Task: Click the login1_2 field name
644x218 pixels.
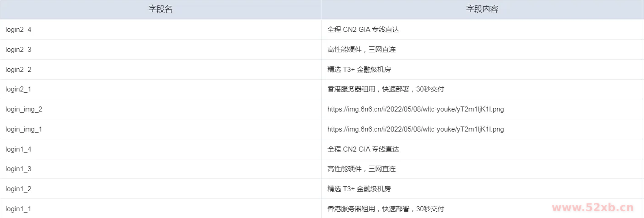Action: [18, 189]
